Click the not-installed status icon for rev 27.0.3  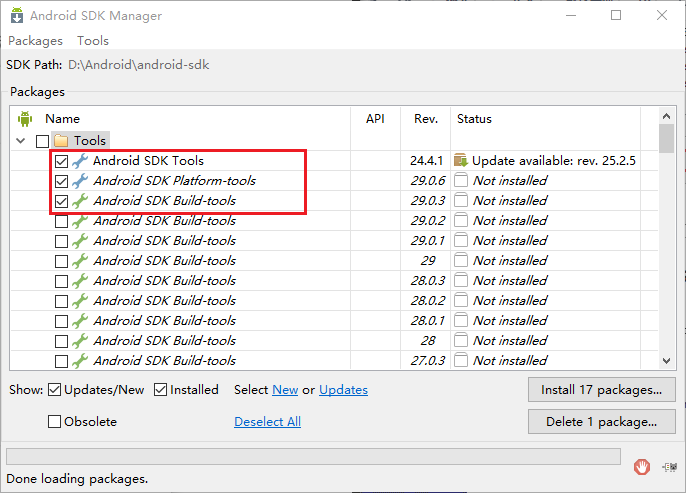coord(461,360)
